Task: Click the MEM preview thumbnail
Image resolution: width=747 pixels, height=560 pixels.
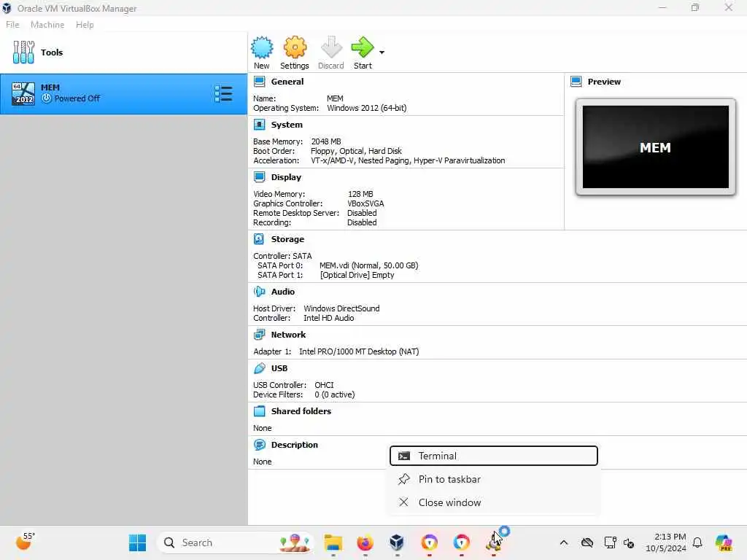Action: click(x=656, y=147)
